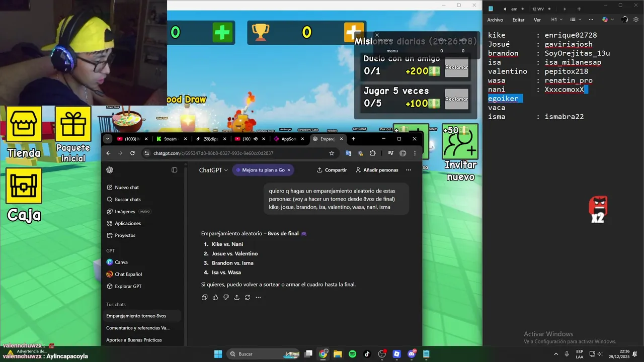The image size is (644, 362).
Task: Open Imágenes in ChatGPT sidebar
Action: 125,212
